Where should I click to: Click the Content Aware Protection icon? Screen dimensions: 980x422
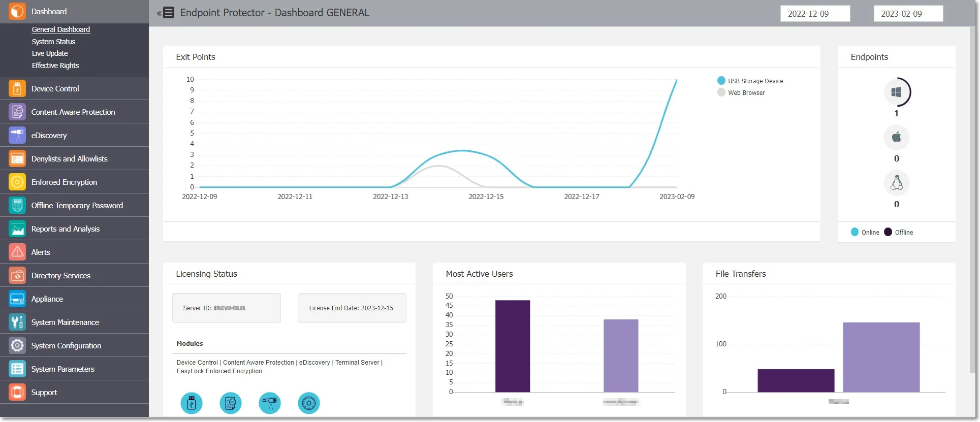pyautogui.click(x=17, y=112)
